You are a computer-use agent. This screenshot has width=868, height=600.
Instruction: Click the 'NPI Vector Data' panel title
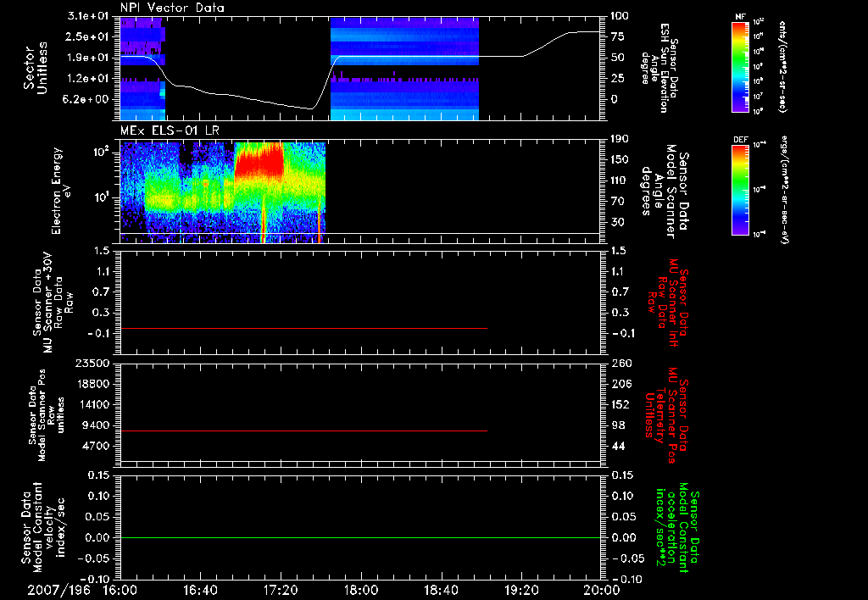(172, 8)
